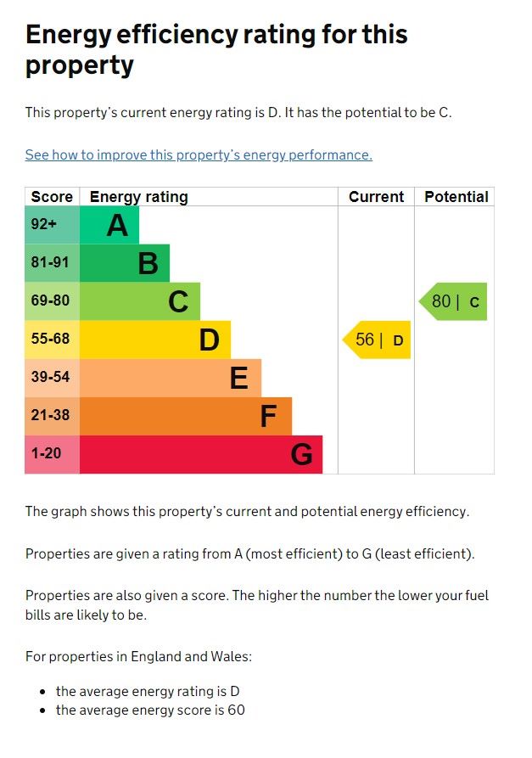Open the improve energy performance link
This screenshot has height=758, width=532.
click(199, 154)
